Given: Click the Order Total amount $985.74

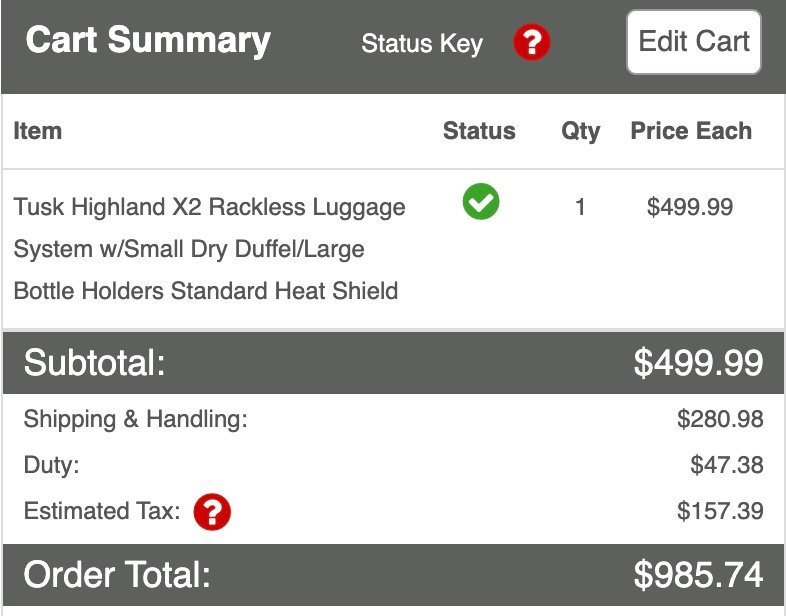Looking at the screenshot, I should click(698, 575).
